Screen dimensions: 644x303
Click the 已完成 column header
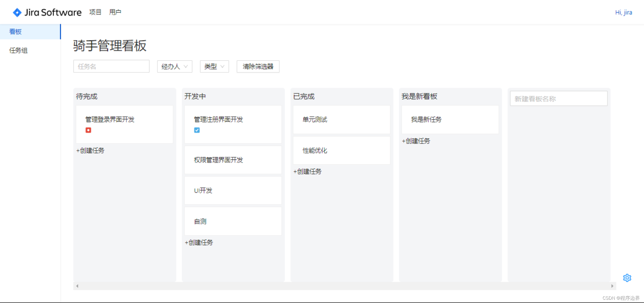pyautogui.click(x=304, y=96)
